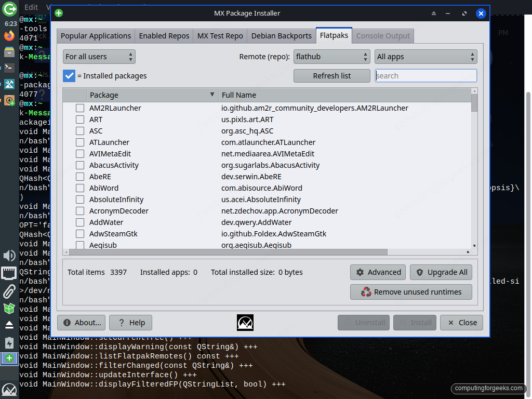This screenshot has height=399, width=532.
Task: Toggle the Installed packages legend checkbox
Action: [69, 76]
